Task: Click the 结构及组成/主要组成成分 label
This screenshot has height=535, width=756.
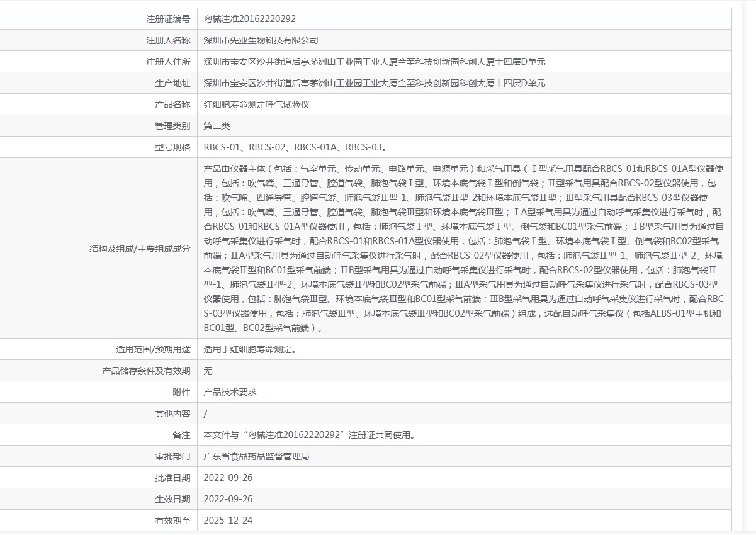Action: (140, 249)
